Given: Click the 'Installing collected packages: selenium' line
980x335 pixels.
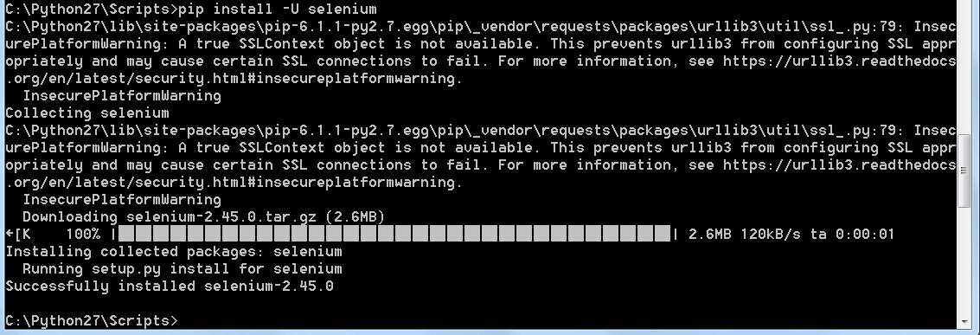Looking at the screenshot, I should tap(174, 252).
